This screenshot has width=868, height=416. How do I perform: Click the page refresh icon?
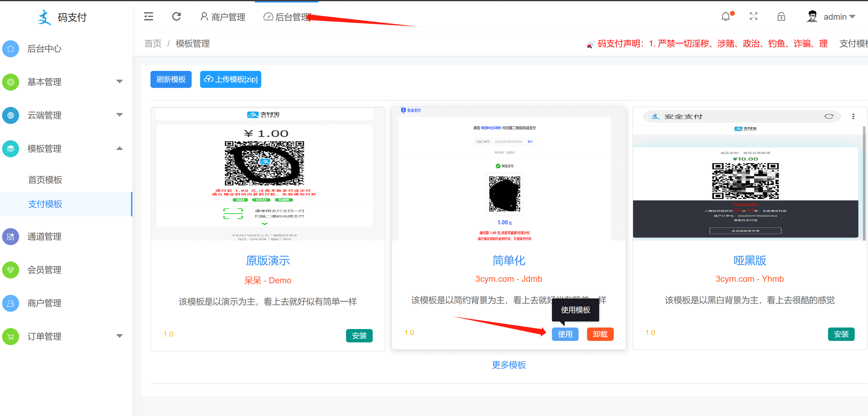tap(176, 17)
